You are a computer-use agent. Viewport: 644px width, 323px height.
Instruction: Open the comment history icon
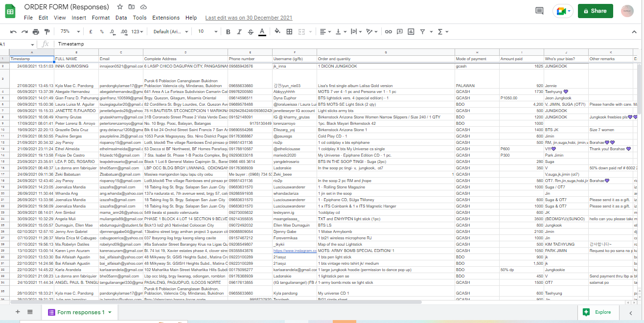[x=539, y=11]
